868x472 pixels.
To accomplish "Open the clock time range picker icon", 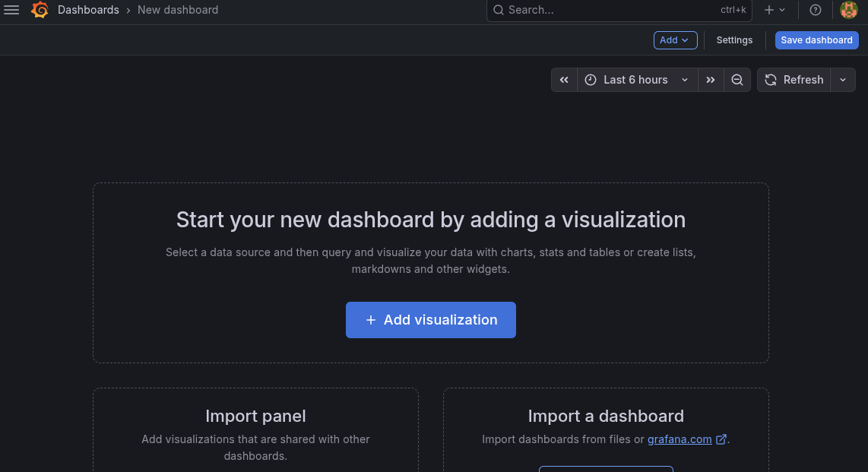I will pyautogui.click(x=591, y=79).
